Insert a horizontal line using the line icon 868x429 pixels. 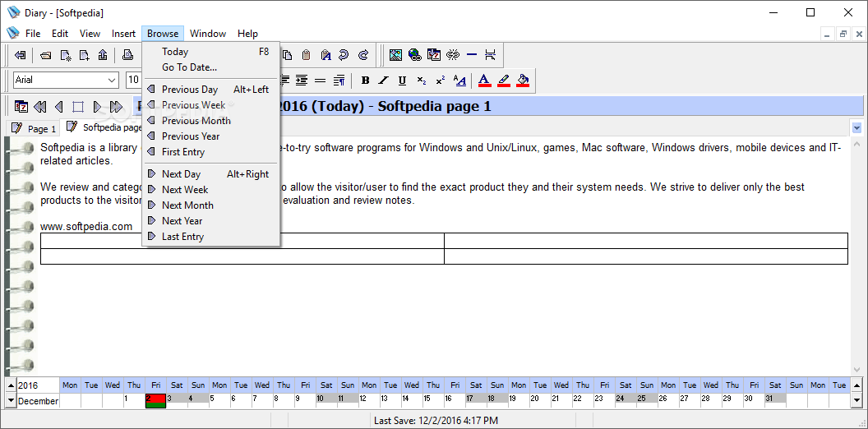pos(472,55)
